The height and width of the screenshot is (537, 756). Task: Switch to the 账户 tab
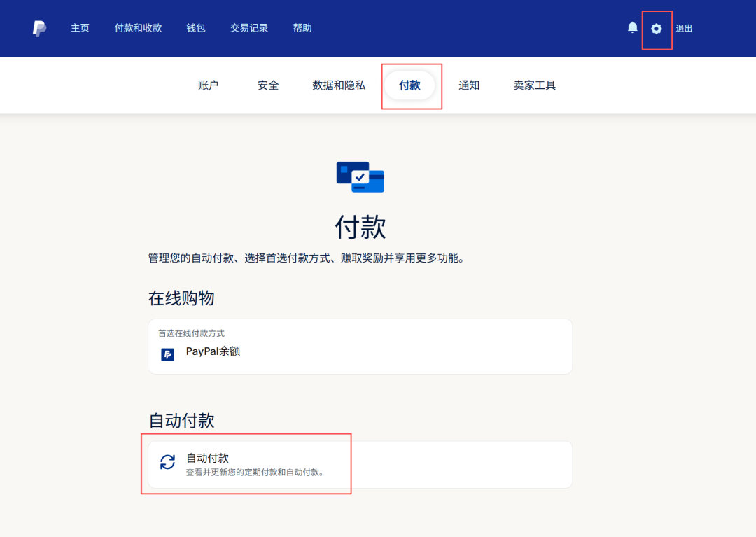[210, 85]
